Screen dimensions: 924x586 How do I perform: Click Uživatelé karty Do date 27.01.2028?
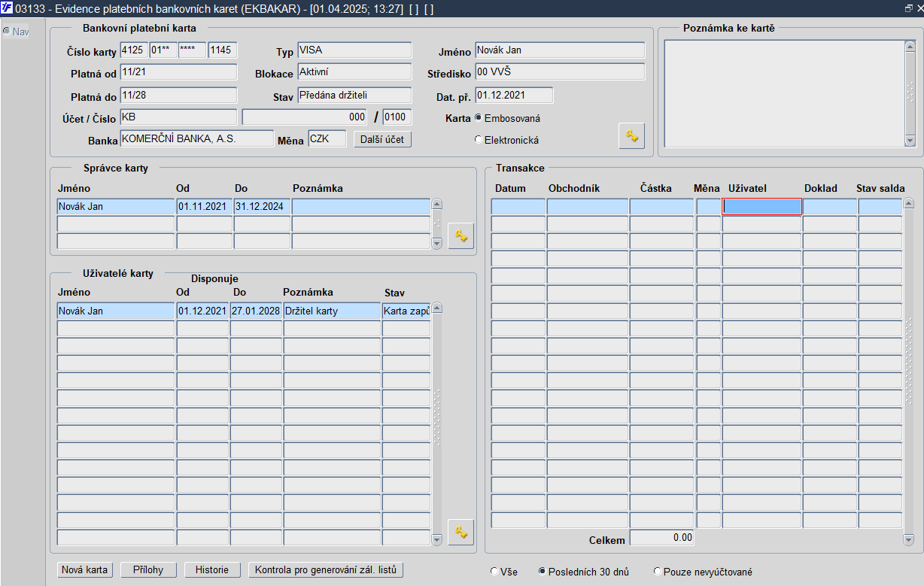[256, 311]
